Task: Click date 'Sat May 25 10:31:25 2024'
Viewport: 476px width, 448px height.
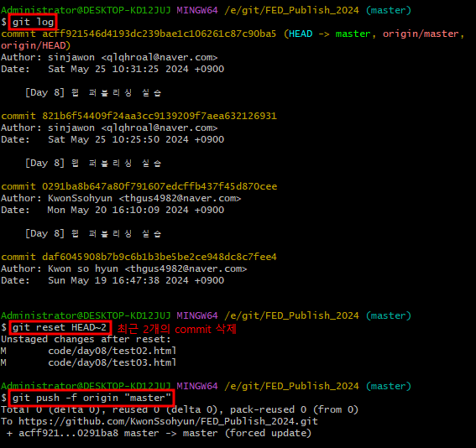Action: [118, 69]
